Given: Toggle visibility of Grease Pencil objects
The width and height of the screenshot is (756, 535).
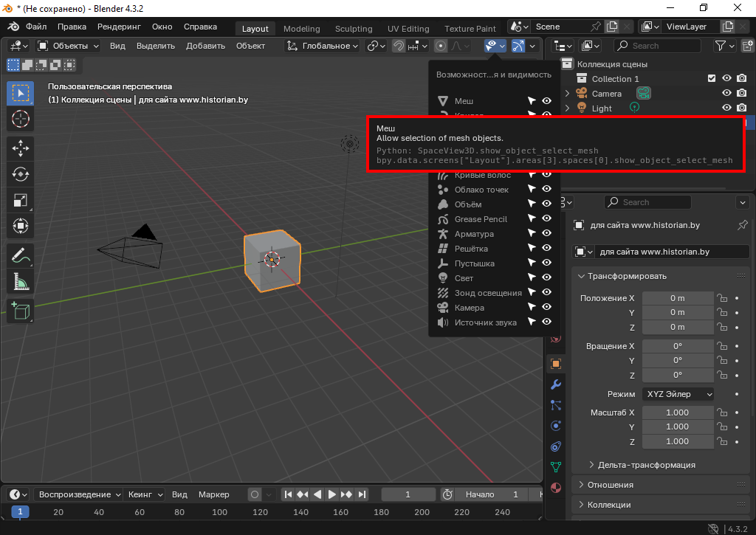Looking at the screenshot, I should coord(547,219).
